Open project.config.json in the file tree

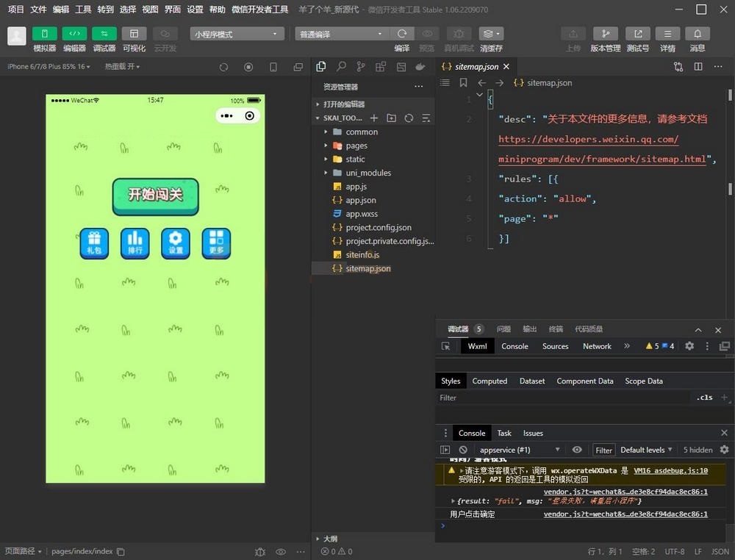coord(373,227)
